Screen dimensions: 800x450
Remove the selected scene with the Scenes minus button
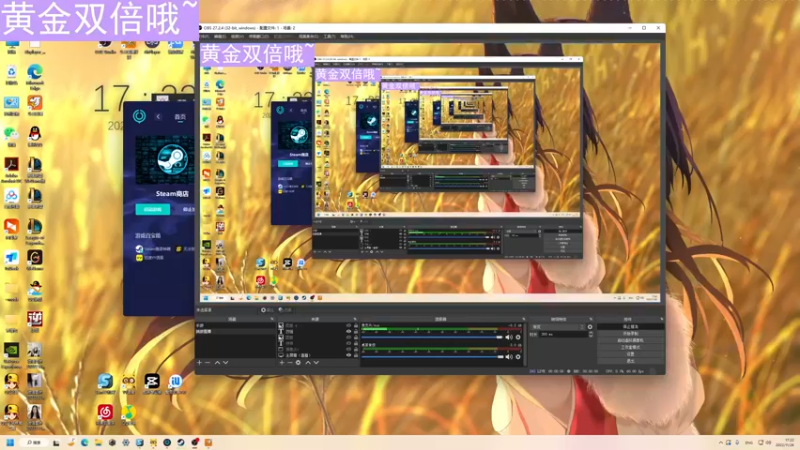[208, 362]
